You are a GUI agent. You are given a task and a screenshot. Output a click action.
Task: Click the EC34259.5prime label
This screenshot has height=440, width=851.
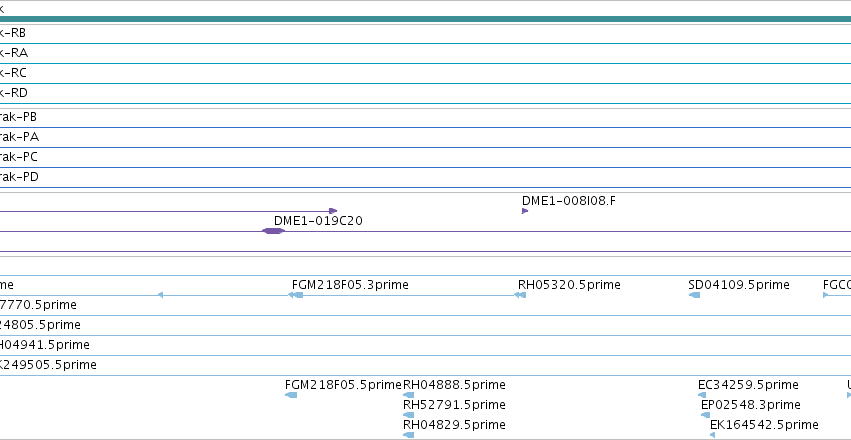[748, 385]
